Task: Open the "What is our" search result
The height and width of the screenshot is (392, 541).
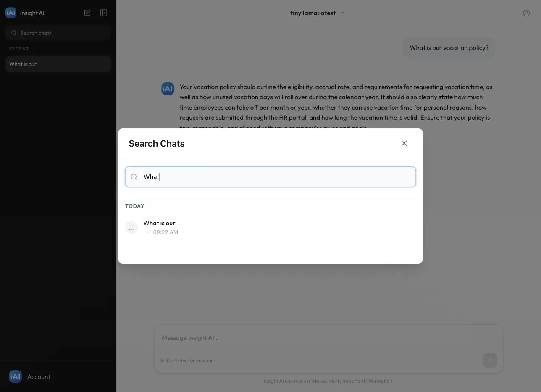Action: [x=270, y=227]
